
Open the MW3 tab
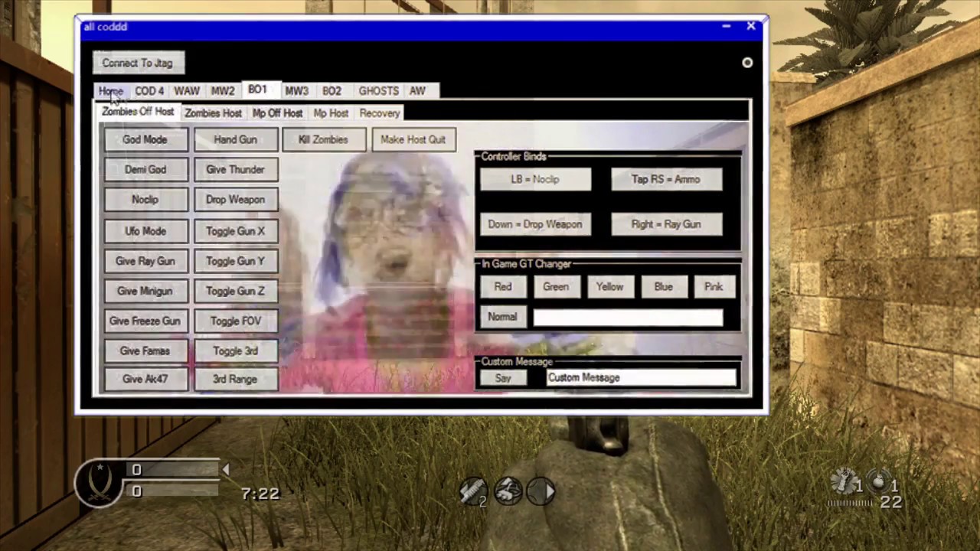point(297,91)
